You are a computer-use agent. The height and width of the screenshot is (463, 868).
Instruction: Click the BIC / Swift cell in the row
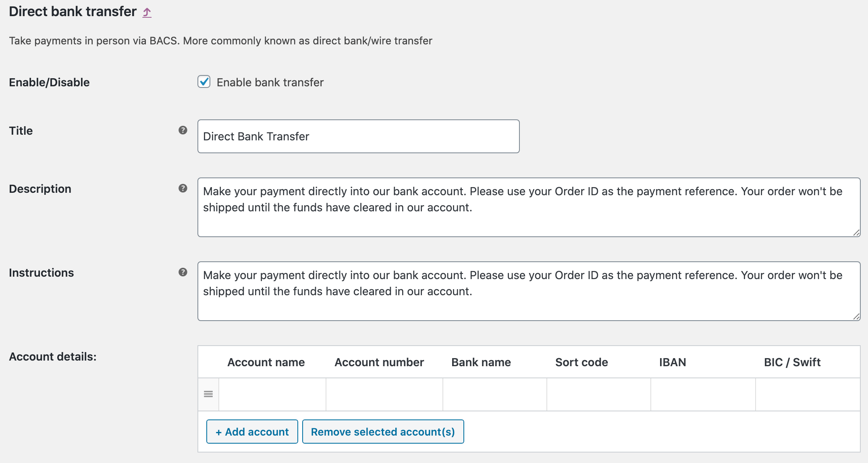click(808, 394)
